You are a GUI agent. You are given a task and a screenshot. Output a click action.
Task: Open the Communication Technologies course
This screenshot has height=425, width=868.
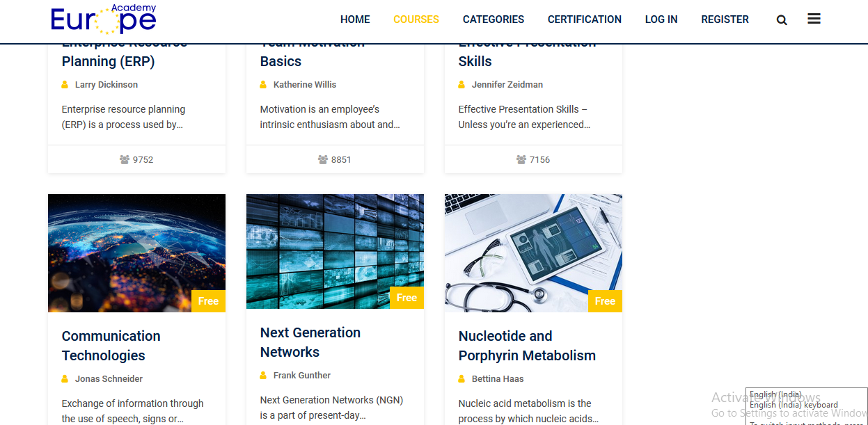click(x=111, y=345)
